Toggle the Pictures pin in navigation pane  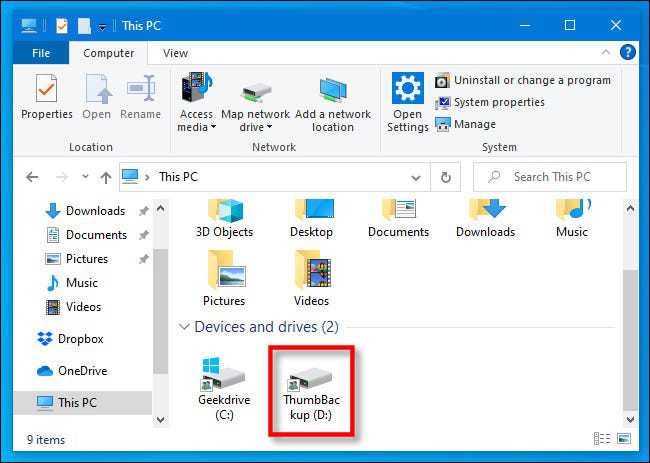click(143, 259)
